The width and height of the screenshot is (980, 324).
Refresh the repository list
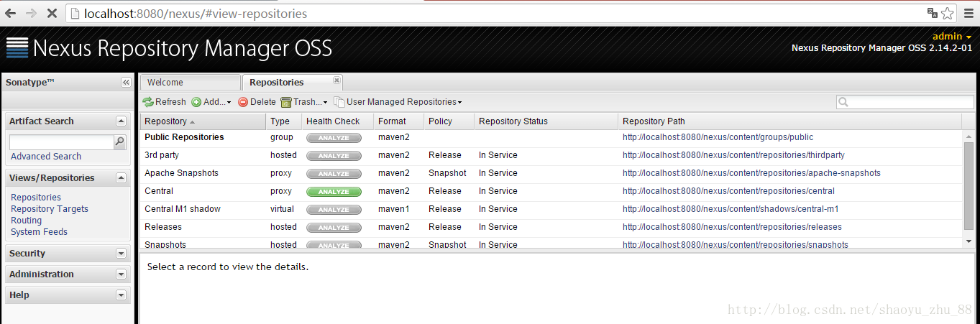(165, 102)
